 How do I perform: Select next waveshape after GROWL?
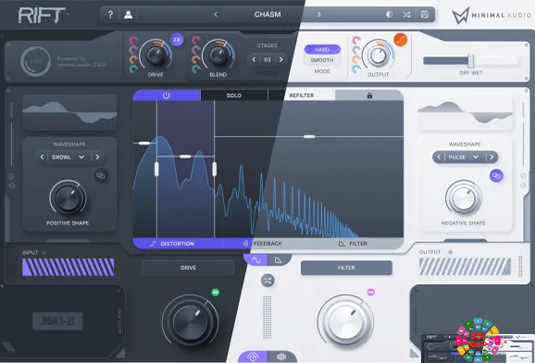click(x=98, y=157)
